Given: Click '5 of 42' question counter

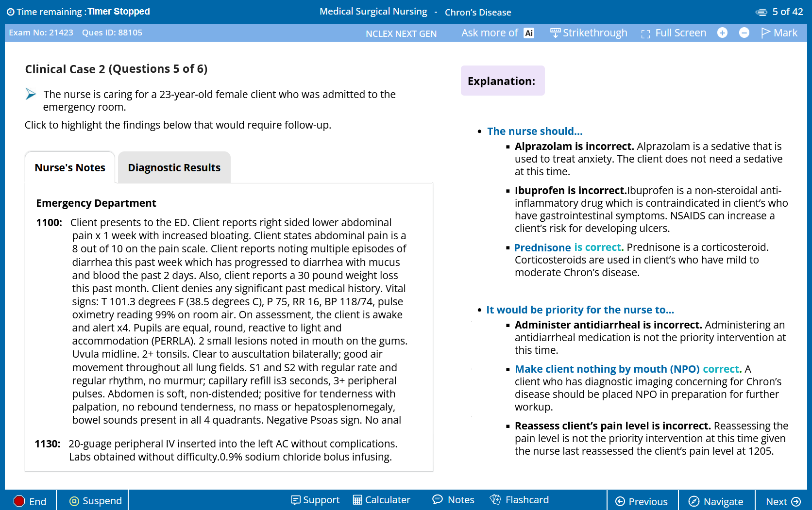Looking at the screenshot, I should (788, 12).
